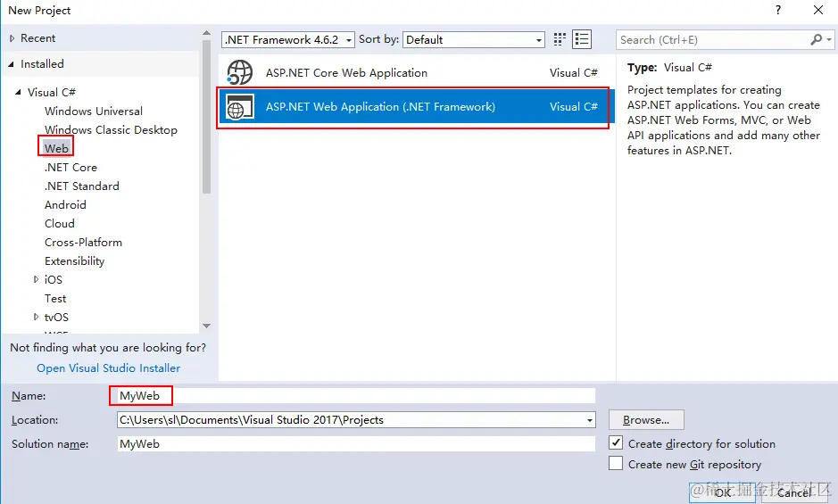
Task: Select the Web category
Action: [x=56, y=148]
